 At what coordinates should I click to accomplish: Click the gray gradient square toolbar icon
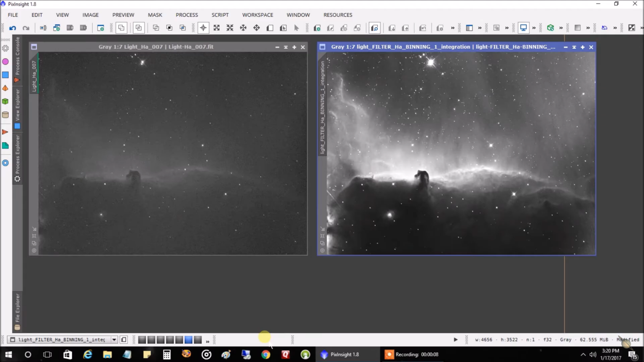click(x=578, y=28)
